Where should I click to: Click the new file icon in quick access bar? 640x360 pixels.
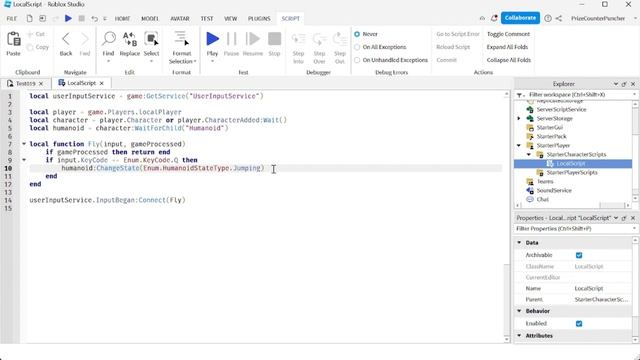click(x=29, y=18)
